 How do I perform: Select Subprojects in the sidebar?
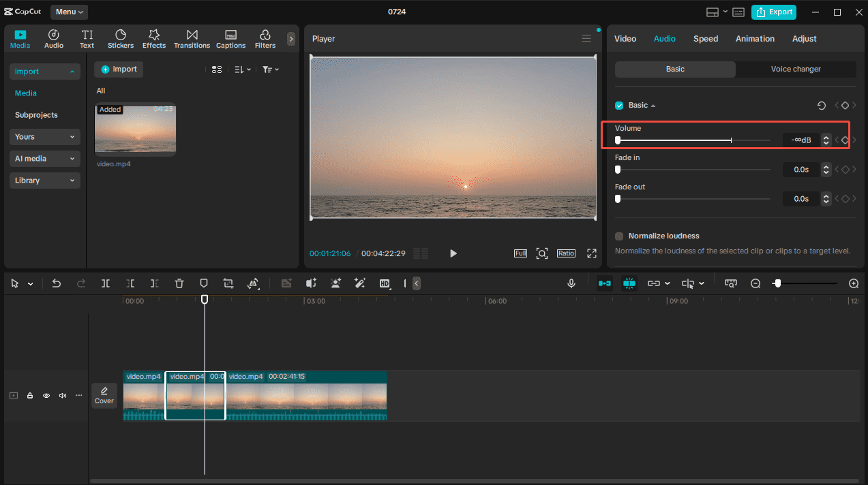36,115
